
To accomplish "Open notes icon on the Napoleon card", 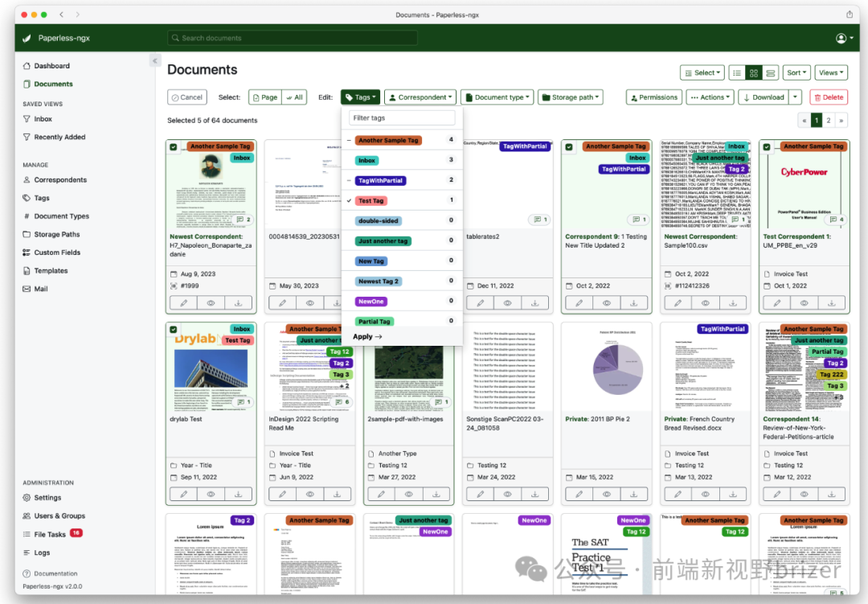I will (244, 220).
